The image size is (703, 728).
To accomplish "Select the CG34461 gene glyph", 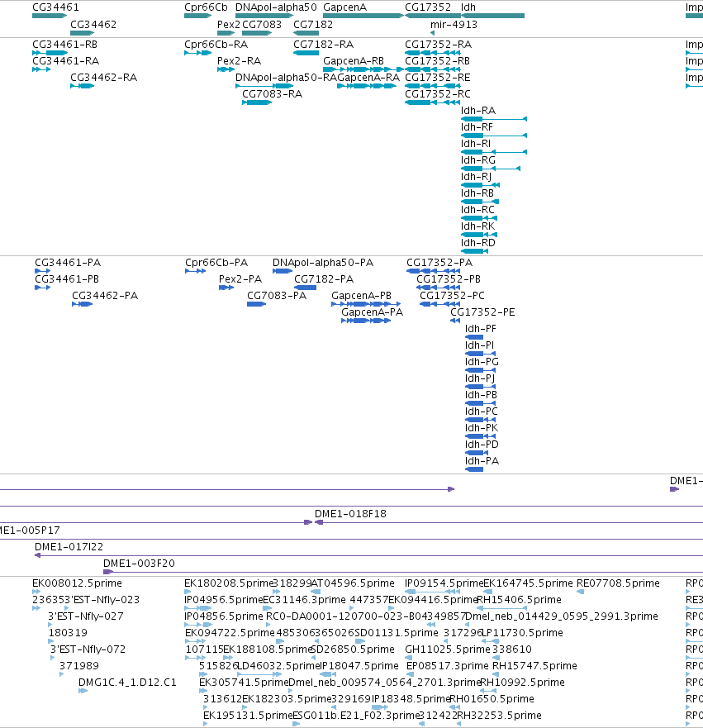I will pos(50,16).
